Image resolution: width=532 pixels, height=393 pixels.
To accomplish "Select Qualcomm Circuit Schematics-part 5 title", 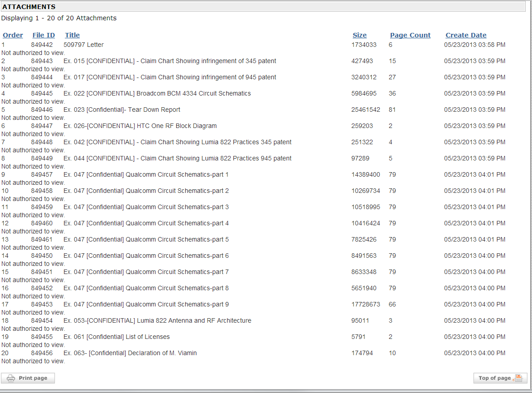I will point(146,240).
